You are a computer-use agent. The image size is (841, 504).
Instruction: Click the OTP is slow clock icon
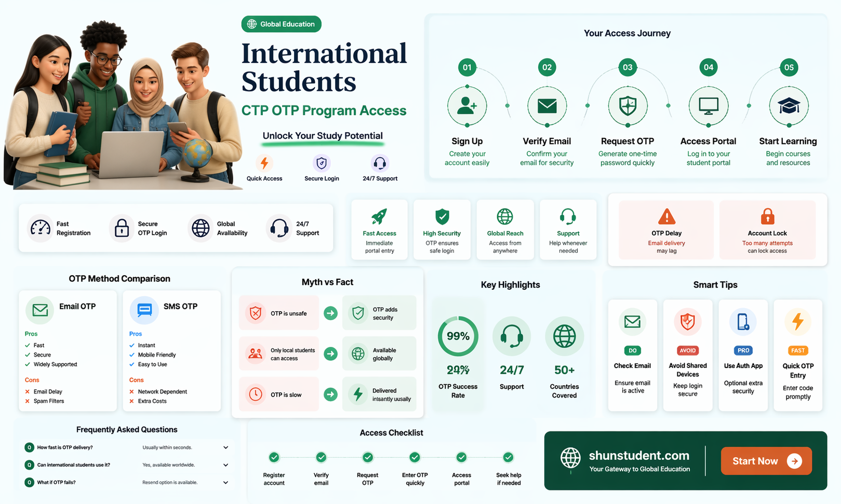point(255,394)
